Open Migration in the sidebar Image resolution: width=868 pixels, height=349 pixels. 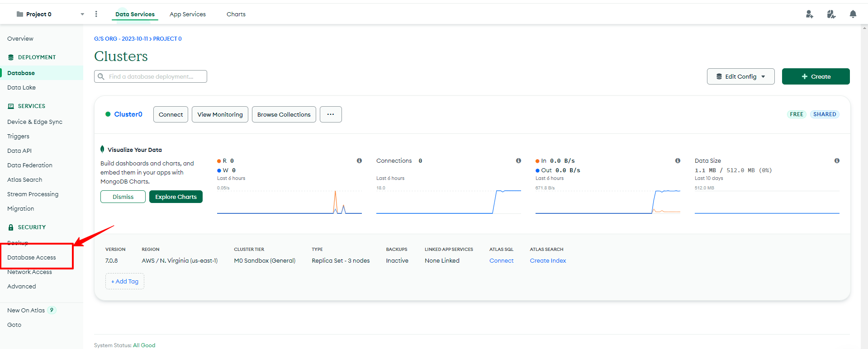(21, 208)
